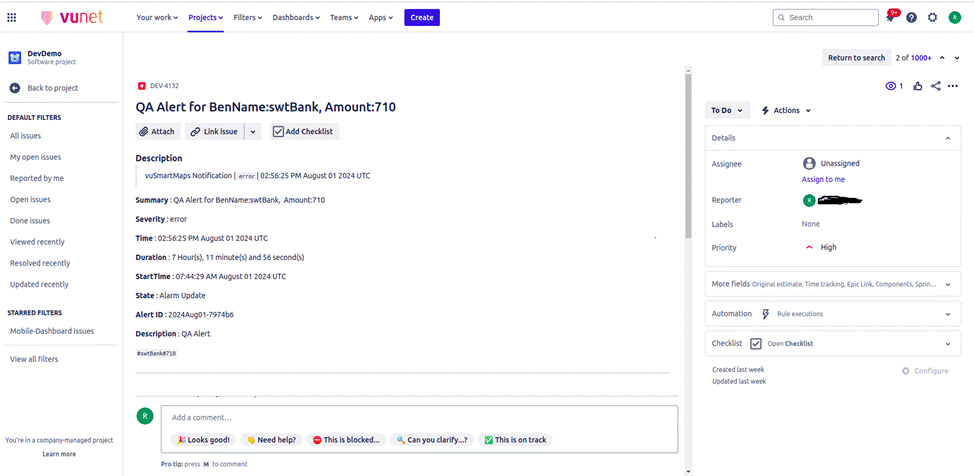Click the thumbs-up vote icon

(917, 86)
